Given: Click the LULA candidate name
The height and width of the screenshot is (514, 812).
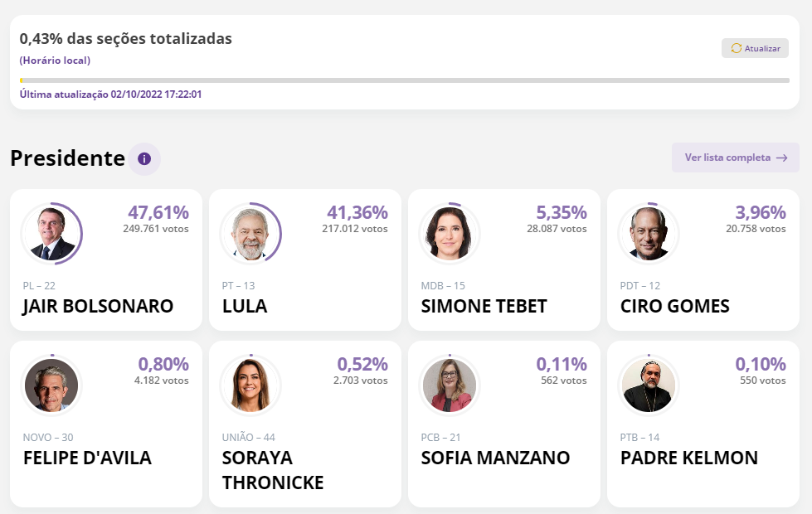Looking at the screenshot, I should [245, 306].
